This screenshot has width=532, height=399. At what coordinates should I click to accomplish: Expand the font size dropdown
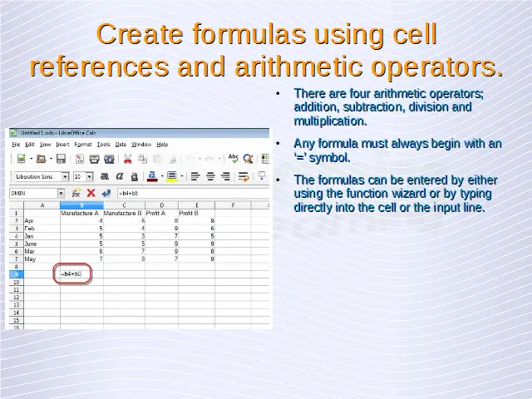(x=90, y=176)
